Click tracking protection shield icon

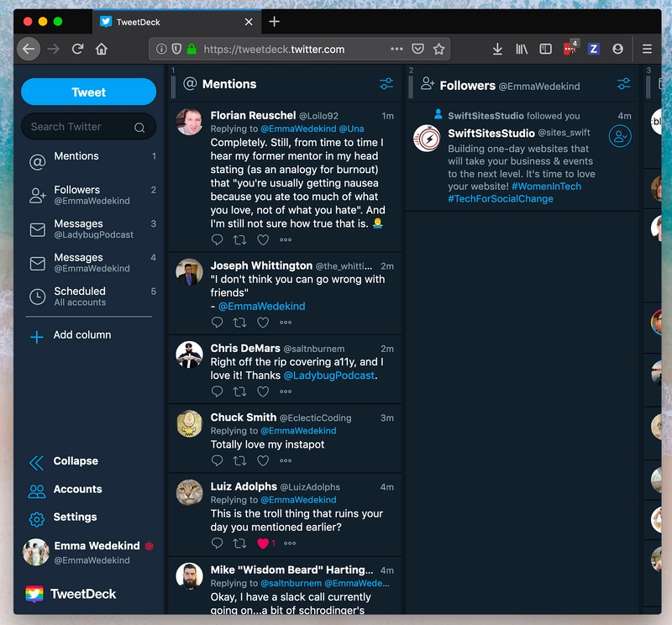(176, 49)
